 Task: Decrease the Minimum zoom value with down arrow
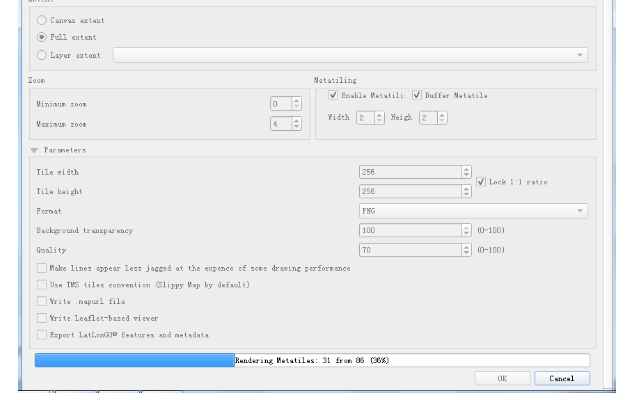(296, 107)
